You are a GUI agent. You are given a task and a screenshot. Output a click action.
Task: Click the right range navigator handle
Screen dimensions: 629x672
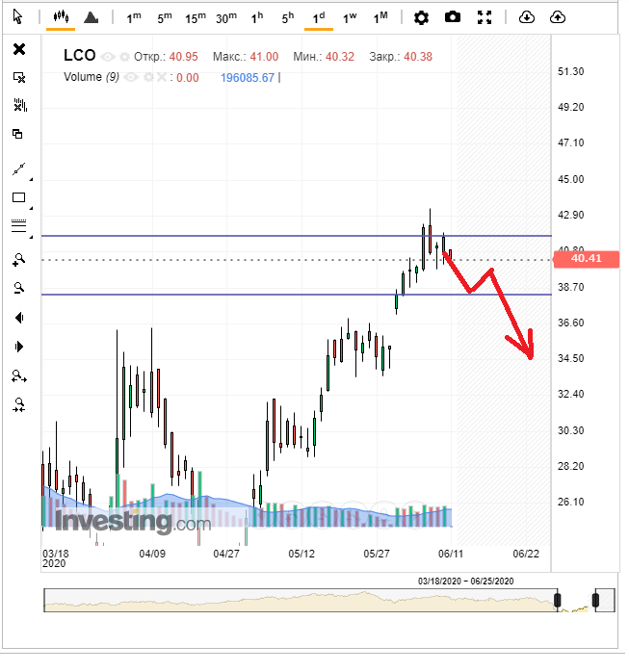pos(595,600)
